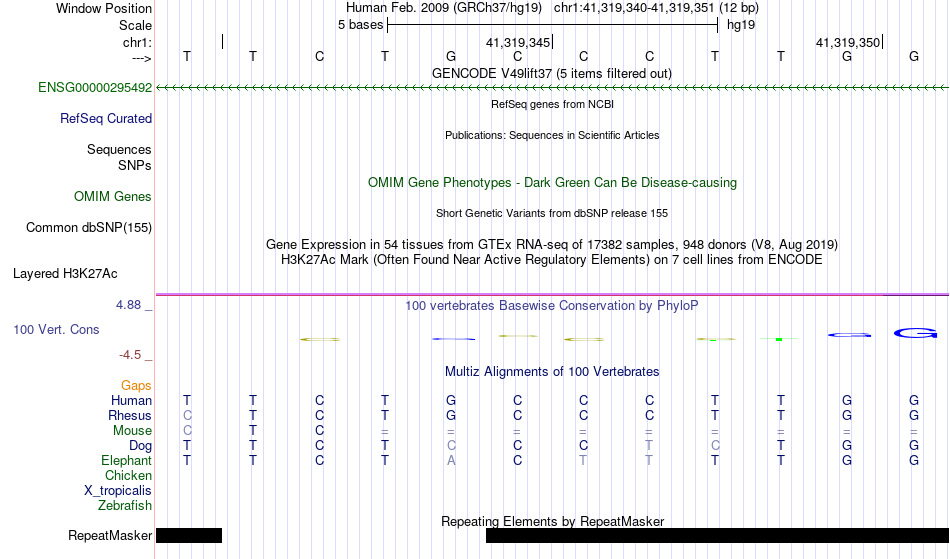Click the short black RepeatMasker block
The image size is (950, 559).
tap(189, 535)
